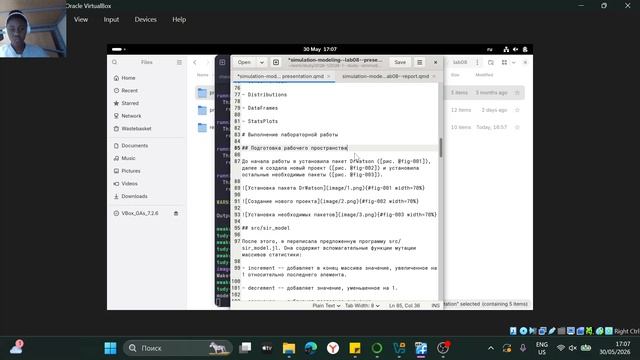The image size is (640, 360).
Task: Click the INS insert mode indicator
Action: coord(436,306)
